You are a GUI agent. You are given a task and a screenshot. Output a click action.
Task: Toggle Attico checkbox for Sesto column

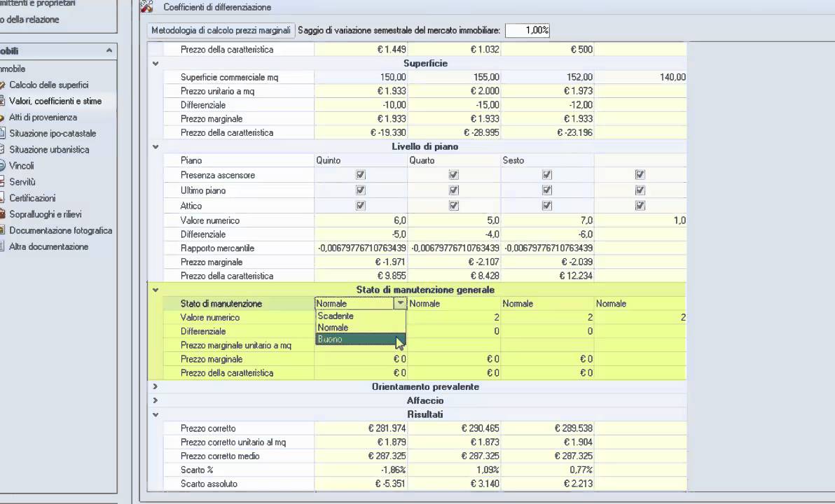click(547, 205)
